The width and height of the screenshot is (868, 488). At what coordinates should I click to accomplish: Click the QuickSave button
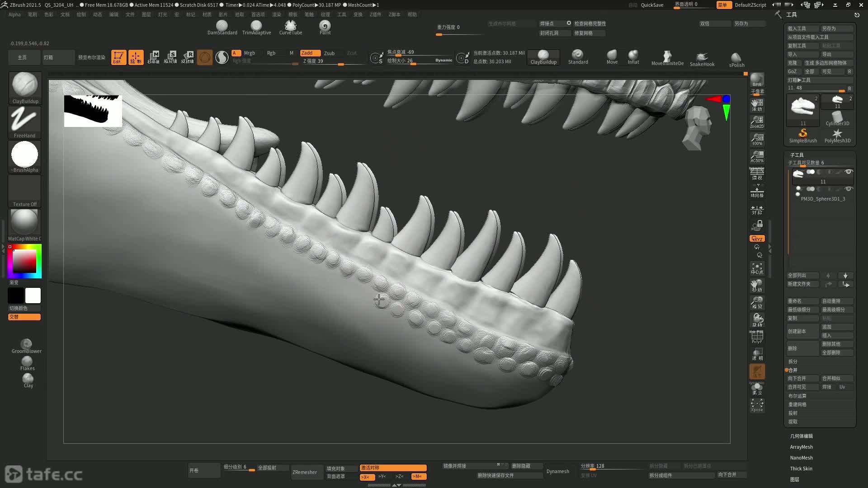click(x=652, y=5)
